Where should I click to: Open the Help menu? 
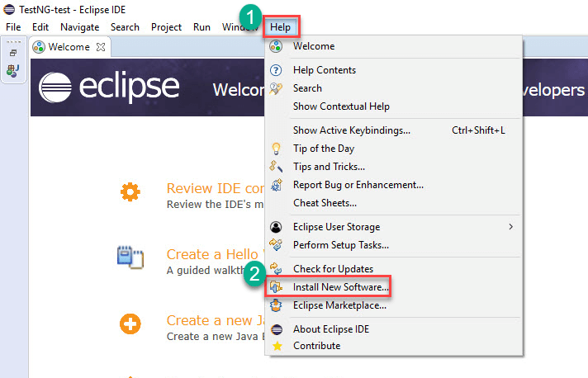point(280,27)
